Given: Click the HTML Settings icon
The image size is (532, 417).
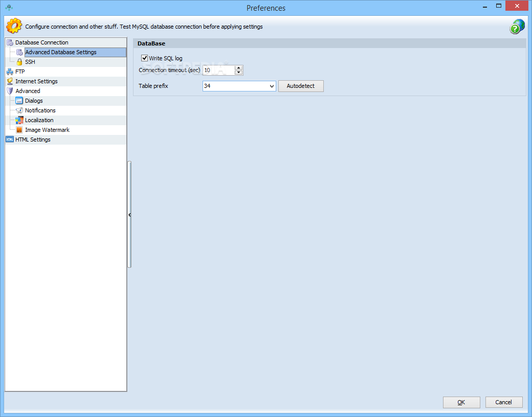Looking at the screenshot, I should [x=10, y=140].
